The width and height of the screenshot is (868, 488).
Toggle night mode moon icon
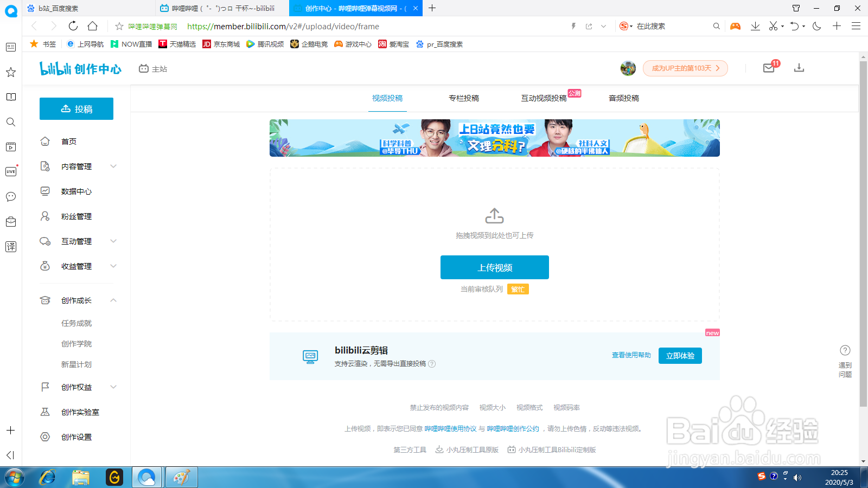click(817, 26)
